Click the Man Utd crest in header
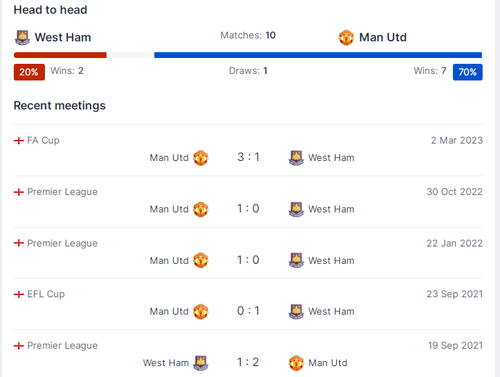500x377 pixels. click(x=346, y=37)
